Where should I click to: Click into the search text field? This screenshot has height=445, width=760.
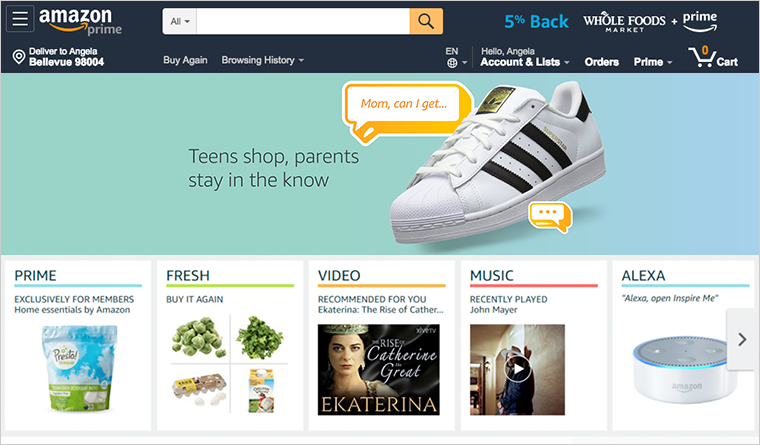pyautogui.click(x=303, y=21)
